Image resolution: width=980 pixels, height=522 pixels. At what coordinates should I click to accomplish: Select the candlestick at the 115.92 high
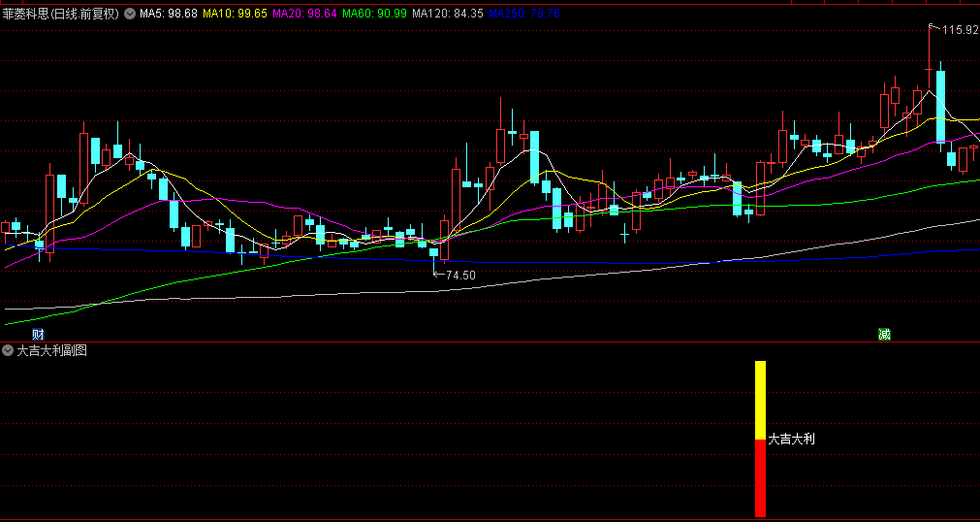click(929, 57)
